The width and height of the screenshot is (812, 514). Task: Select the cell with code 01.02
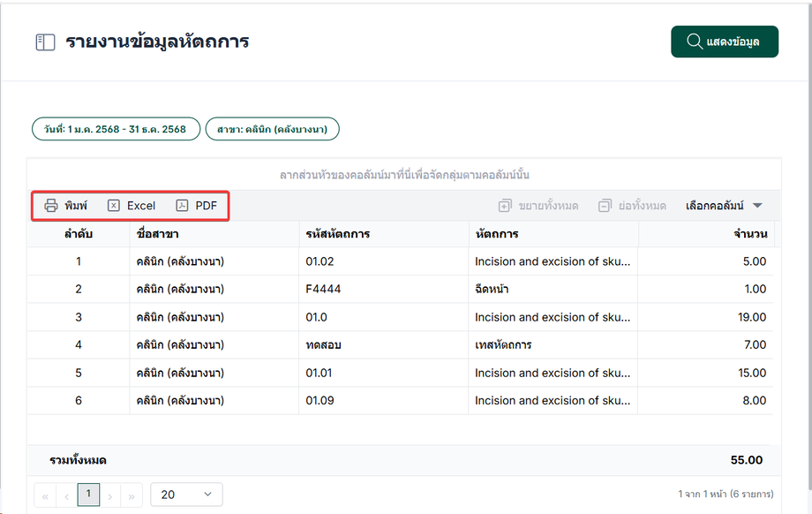384,261
